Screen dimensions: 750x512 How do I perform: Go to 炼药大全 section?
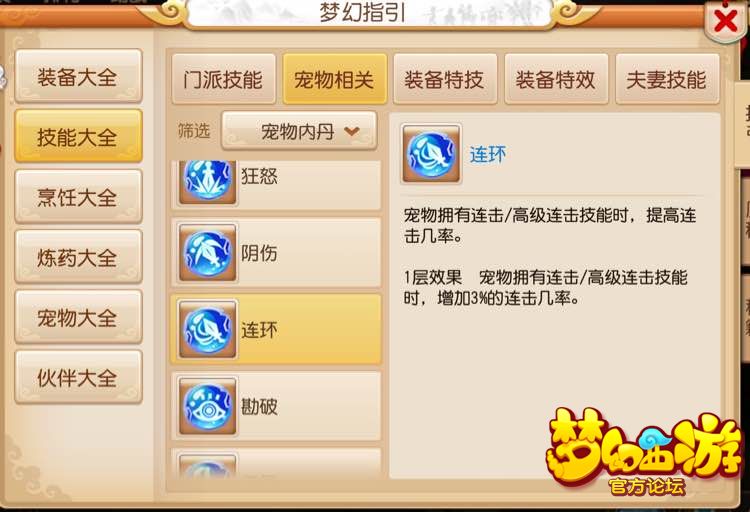78,257
